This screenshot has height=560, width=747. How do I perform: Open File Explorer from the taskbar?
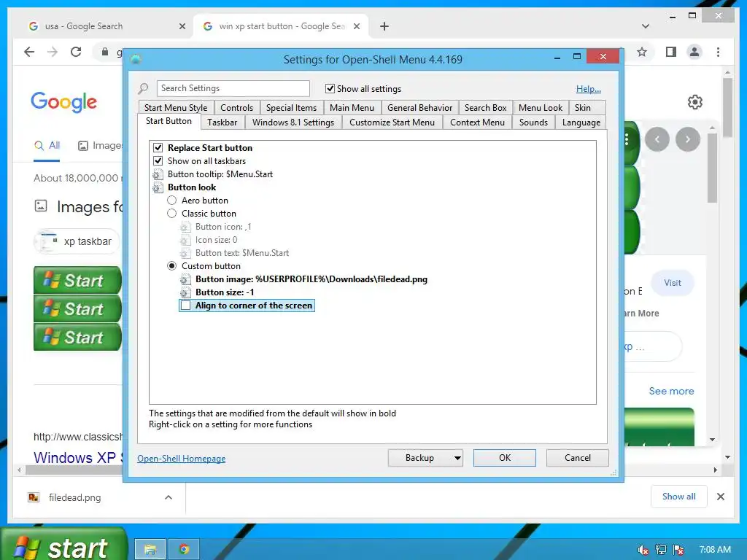150,550
